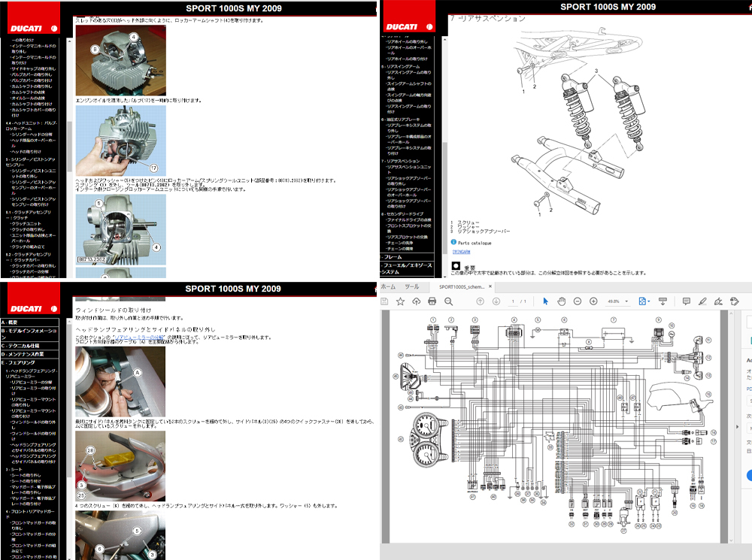
Task: Select the arrow selection tool
Action: point(545,301)
